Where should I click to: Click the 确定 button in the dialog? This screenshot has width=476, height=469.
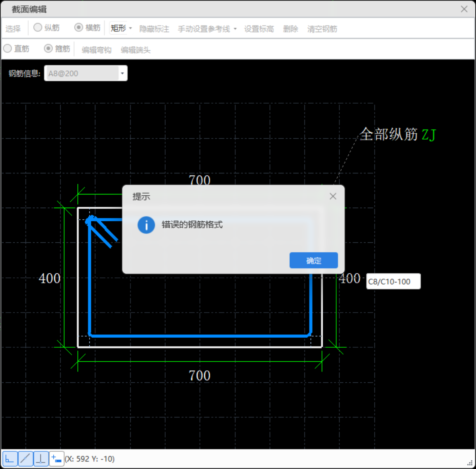click(314, 260)
